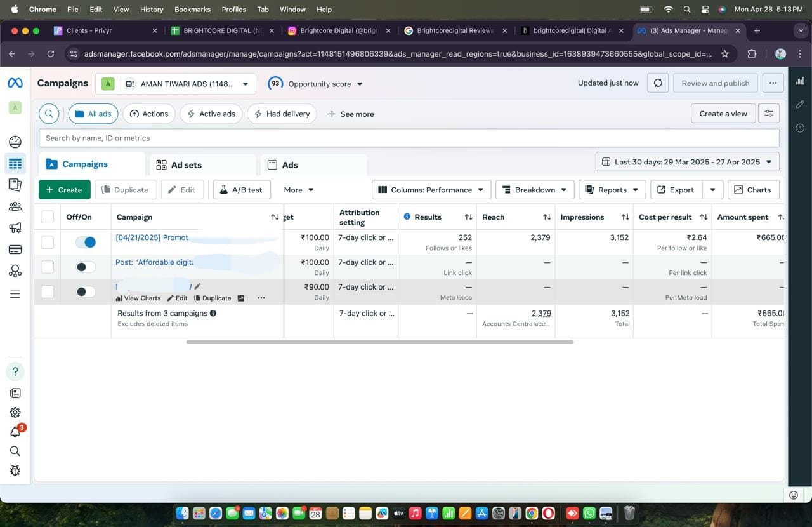Click the green Create button
This screenshot has width=812, height=527.
(x=64, y=190)
